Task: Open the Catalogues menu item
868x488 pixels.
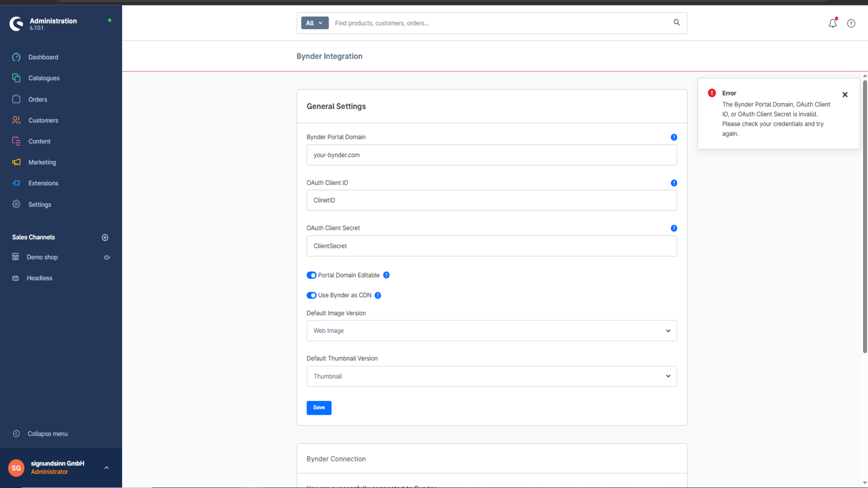Action: (x=44, y=78)
